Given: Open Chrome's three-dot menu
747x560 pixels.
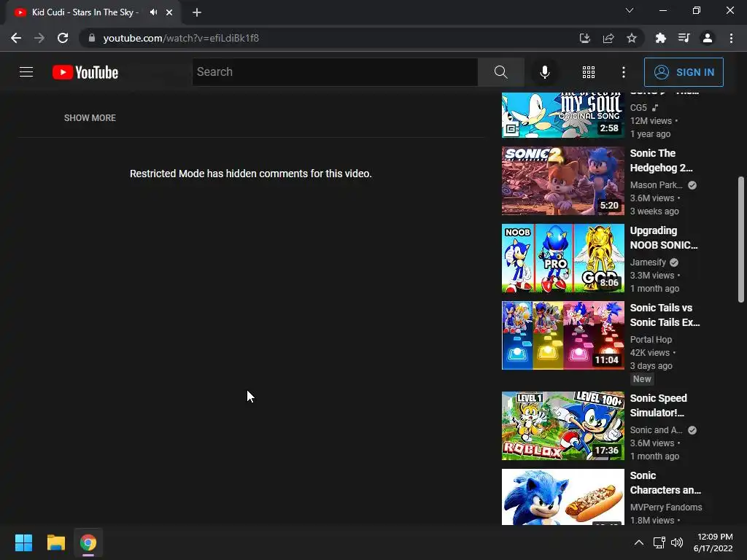Looking at the screenshot, I should (x=731, y=38).
